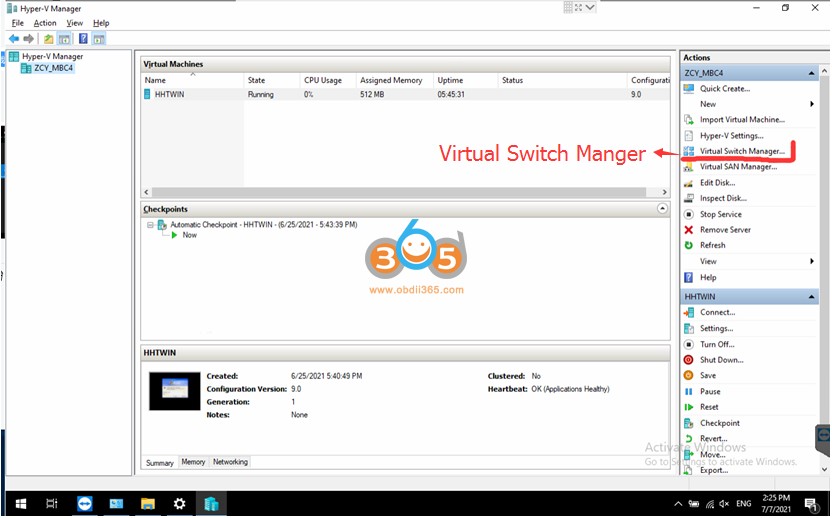Select the HHTWIN row in Virtual Machines

click(x=406, y=94)
